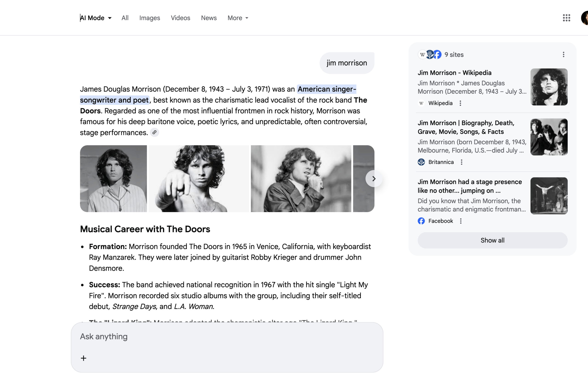The image size is (588, 388).
Task: Open three-dot menu beside 9 sites
Action: point(563,54)
